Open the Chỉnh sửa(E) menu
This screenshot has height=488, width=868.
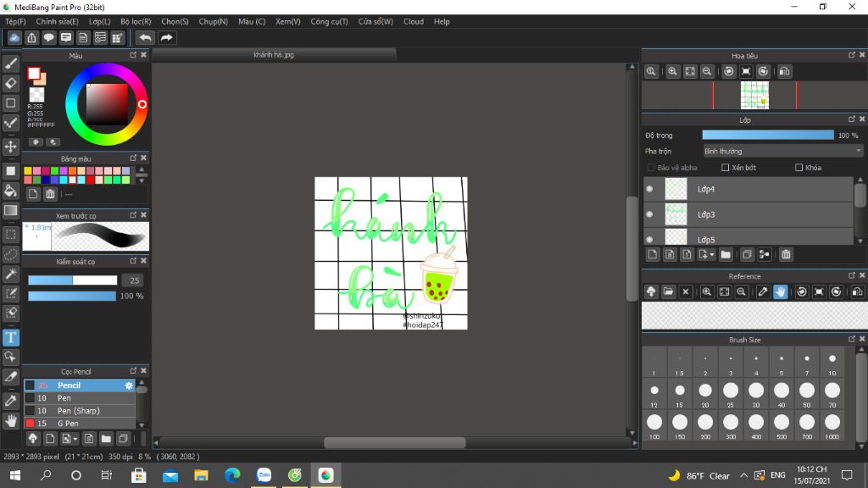57,21
